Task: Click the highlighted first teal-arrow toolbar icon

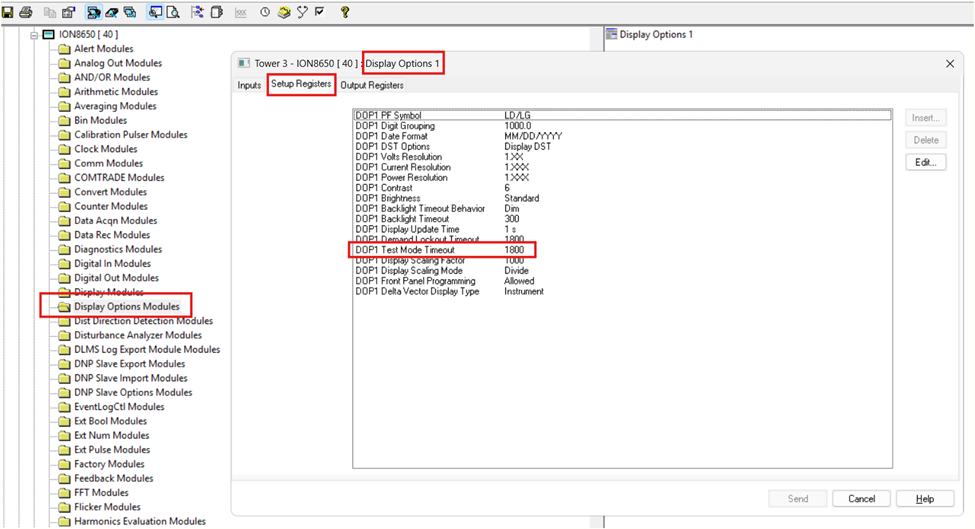Action: click(x=93, y=12)
